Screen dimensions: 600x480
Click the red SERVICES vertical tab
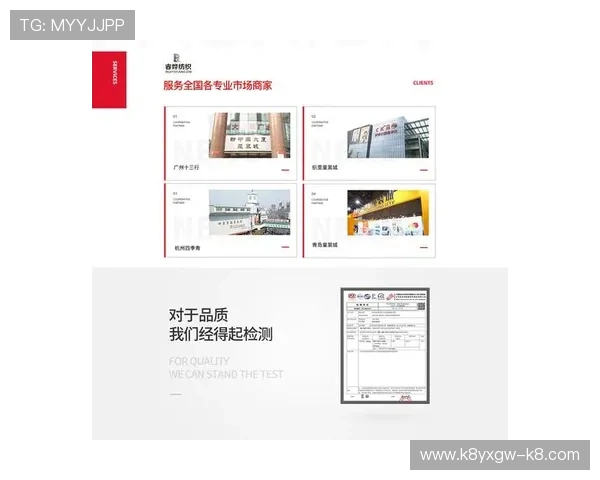coord(109,80)
